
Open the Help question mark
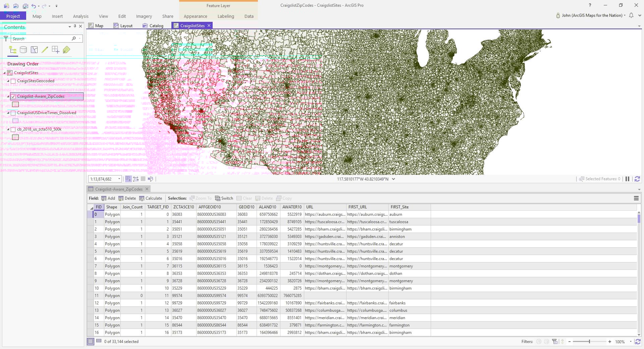(x=590, y=5)
